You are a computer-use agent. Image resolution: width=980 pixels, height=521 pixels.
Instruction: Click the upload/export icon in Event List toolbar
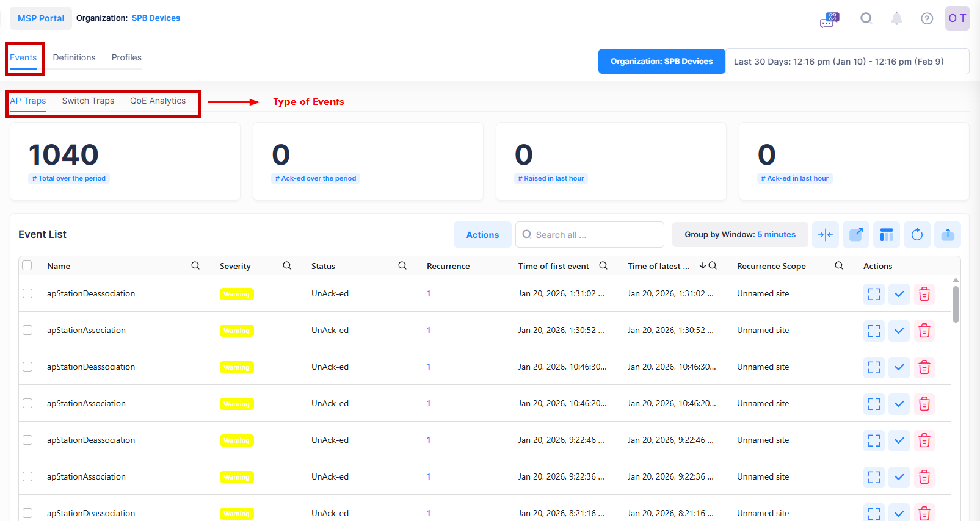(948, 235)
